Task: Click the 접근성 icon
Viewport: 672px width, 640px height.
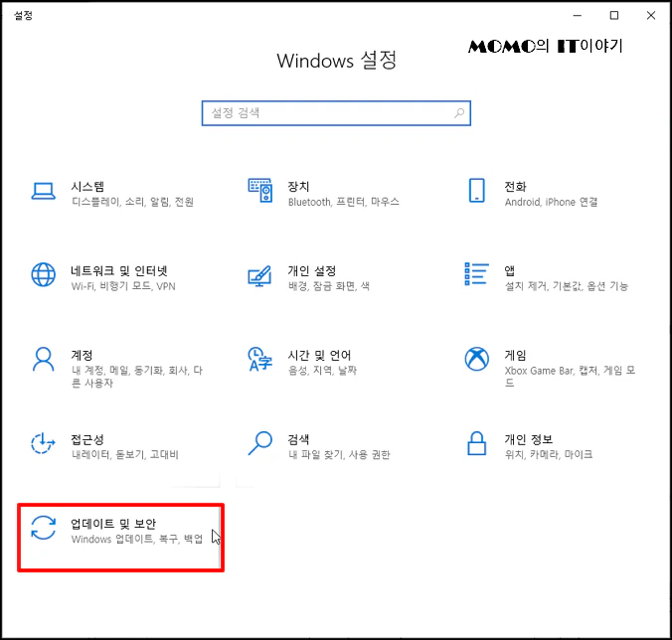Action: 43,443
